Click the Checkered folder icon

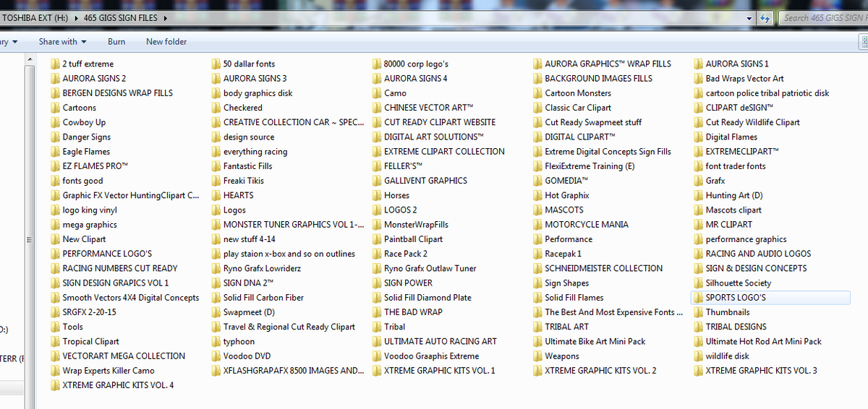(x=216, y=108)
